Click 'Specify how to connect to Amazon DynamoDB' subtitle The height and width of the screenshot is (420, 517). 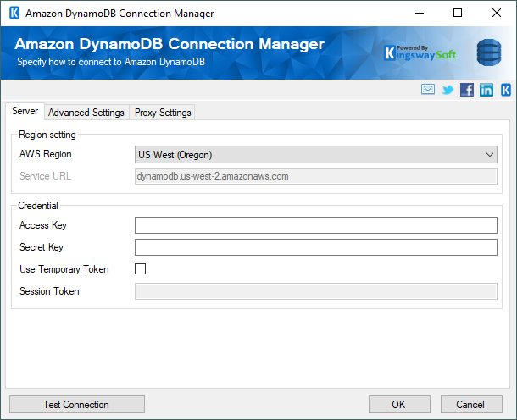point(111,62)
